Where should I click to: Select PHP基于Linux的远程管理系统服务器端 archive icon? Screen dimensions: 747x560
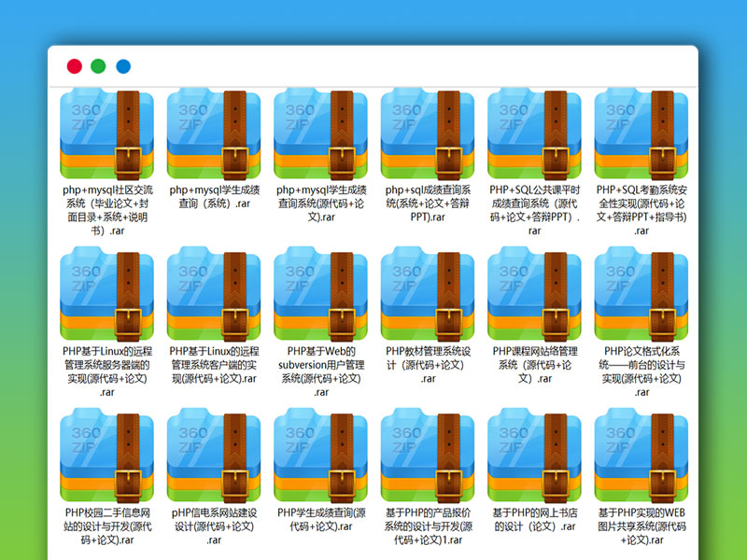click(106, 295)
